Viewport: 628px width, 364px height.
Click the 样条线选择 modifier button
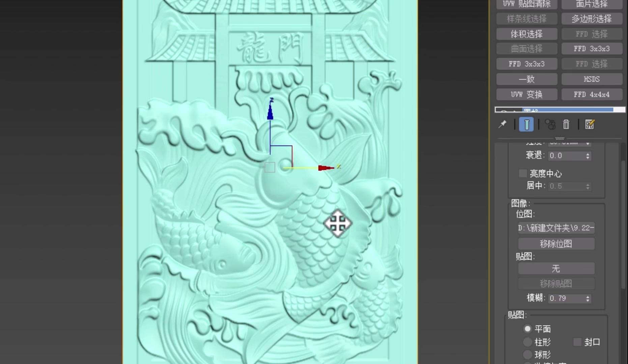tap(526, 19)
